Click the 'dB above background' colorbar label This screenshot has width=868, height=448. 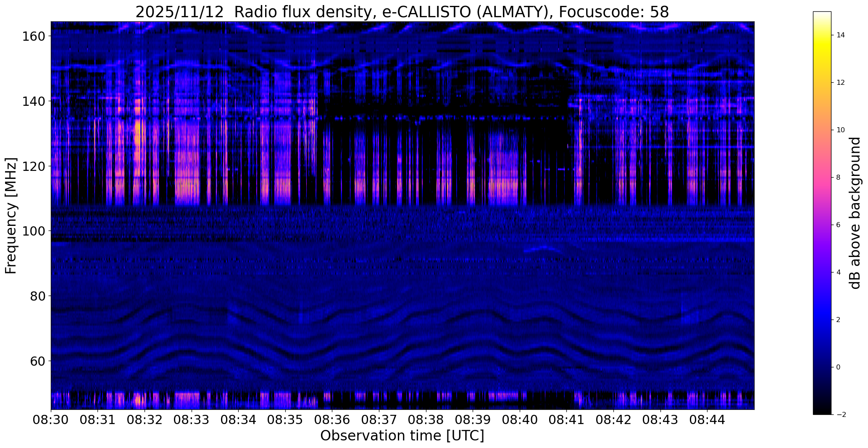(855, 213)
